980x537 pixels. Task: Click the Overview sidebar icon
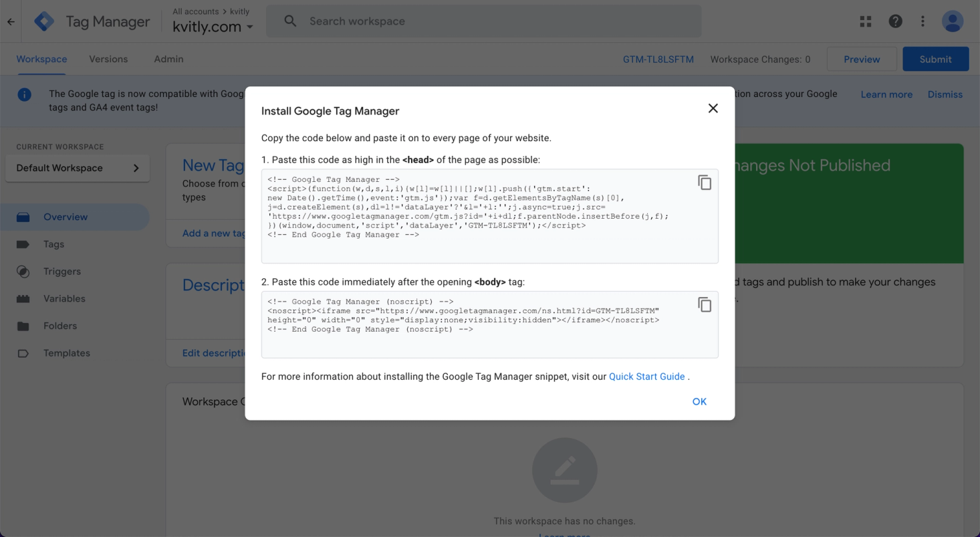(x=23, y=217)
